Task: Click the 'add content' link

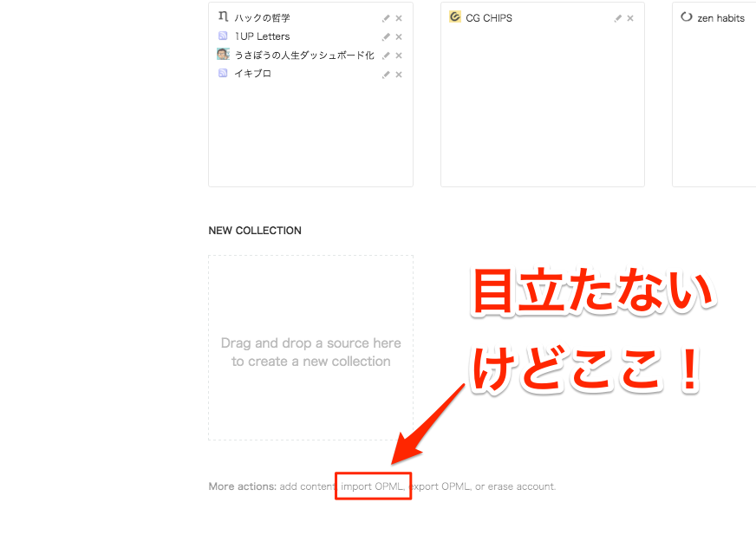Action: 307,486
